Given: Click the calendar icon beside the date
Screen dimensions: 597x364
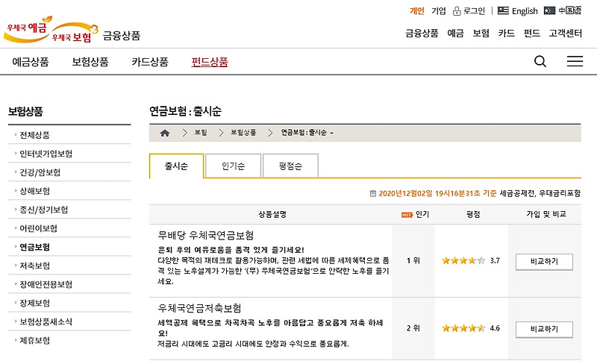Looking at the screenshot, I should tap(372, 194).
